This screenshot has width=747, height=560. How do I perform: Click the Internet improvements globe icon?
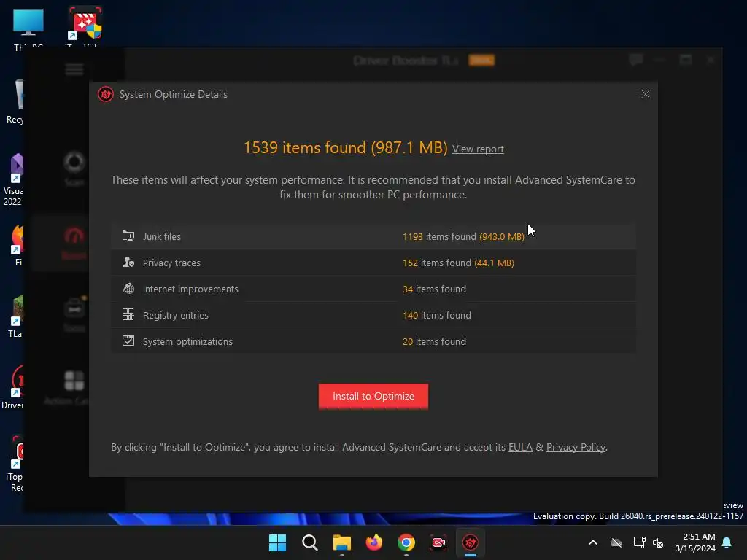128,289
